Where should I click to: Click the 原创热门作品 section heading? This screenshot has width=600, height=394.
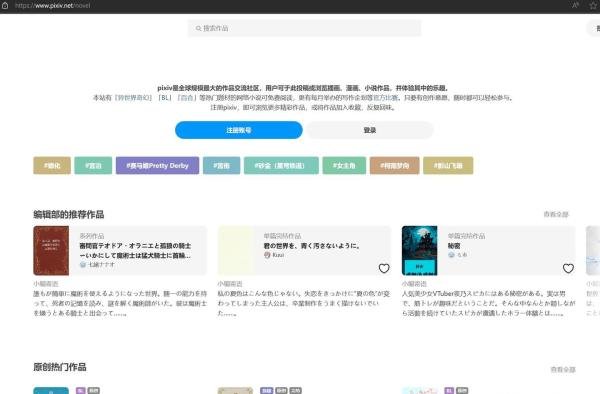point(60,367)
